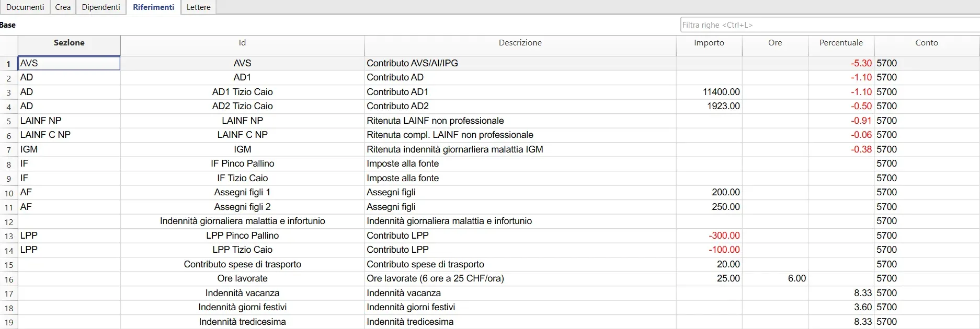980x329 pixels.
Task: Click the Conto column header
Action: 926,43
